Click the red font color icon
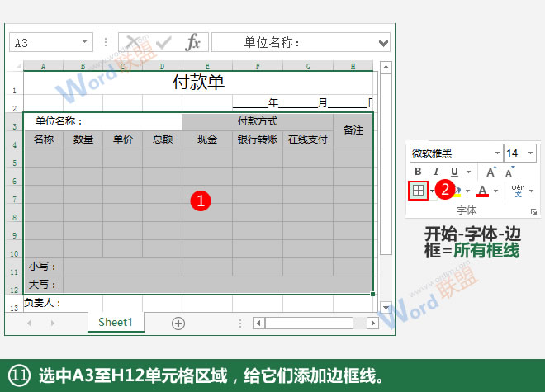The width and height of the screenshot is (545, 392). pos(482,191)
